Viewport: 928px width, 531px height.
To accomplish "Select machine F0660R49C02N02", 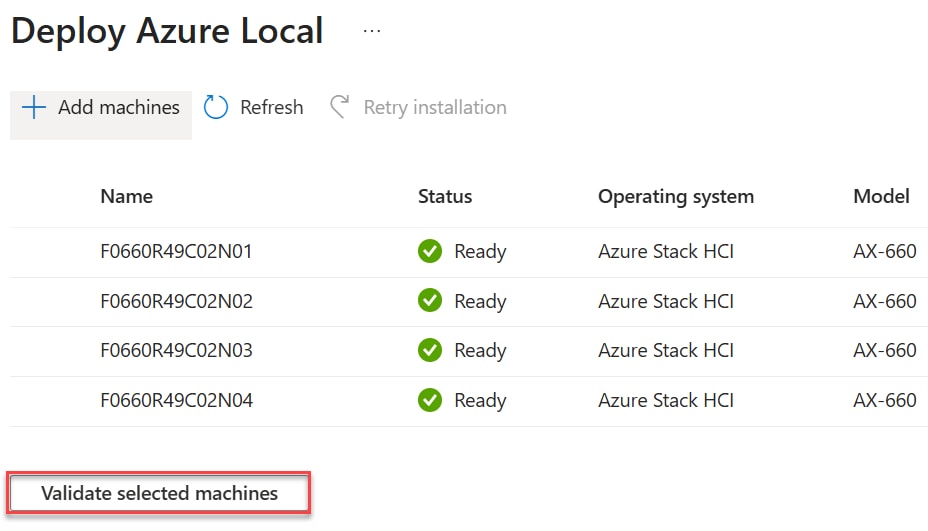I will 176,301.
